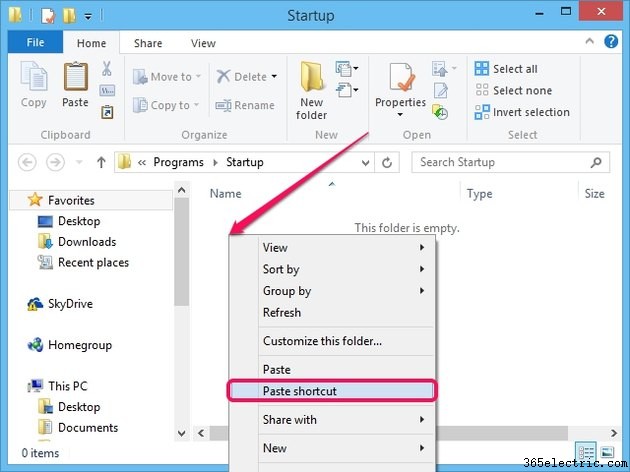The width and height of the screenshot is (630, 472).
Task: Collapse the ribbon with the chevron
Action: 589,41
